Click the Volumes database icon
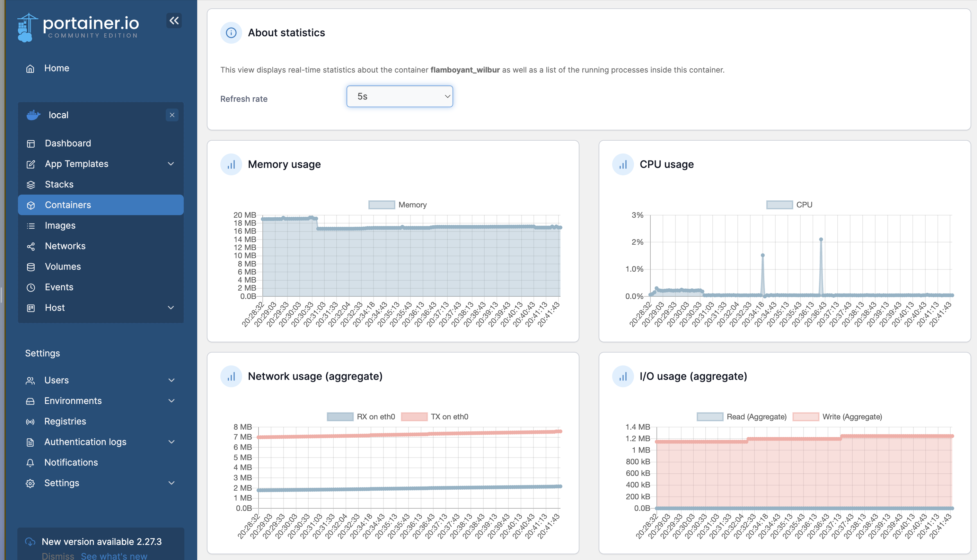This screenshot has width=977, height=560. [31, 267]
